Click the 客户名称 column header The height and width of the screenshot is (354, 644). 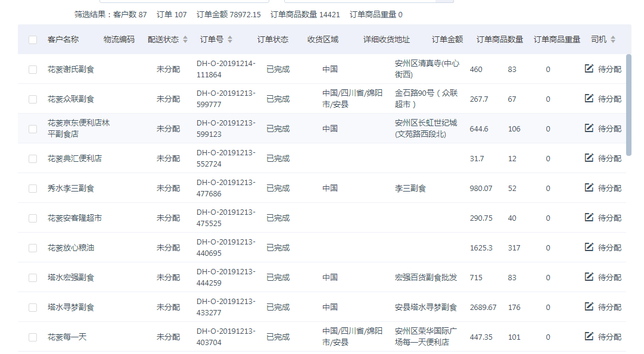coord(63,40)
